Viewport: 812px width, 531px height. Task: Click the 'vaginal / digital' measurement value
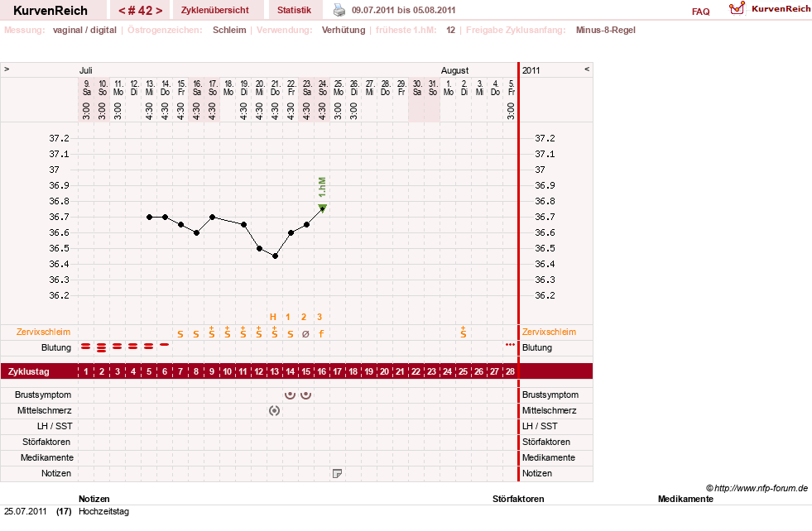(x=84, y=30)
